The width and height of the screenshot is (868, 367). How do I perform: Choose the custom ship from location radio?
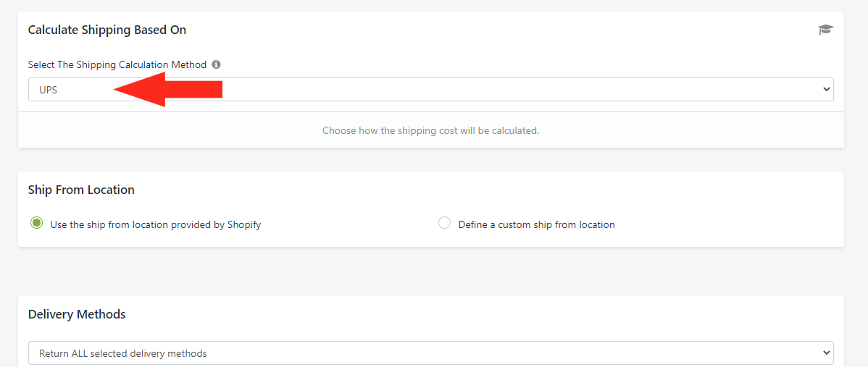coord(445,224)
